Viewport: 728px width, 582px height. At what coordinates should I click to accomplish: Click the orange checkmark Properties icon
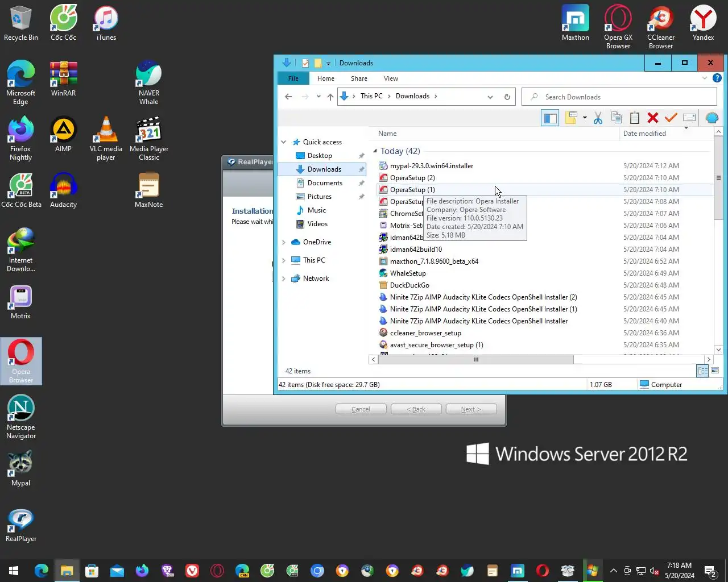[671, 118]
